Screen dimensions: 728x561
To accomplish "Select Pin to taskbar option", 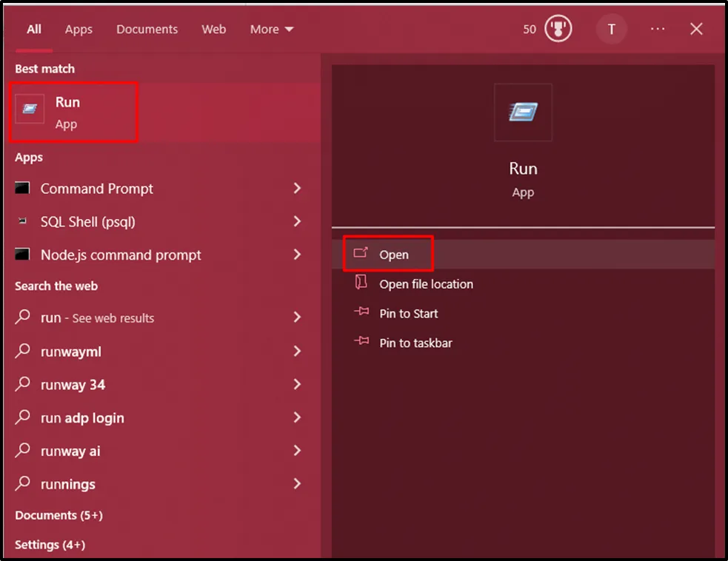I will click(x=415, y=343).
